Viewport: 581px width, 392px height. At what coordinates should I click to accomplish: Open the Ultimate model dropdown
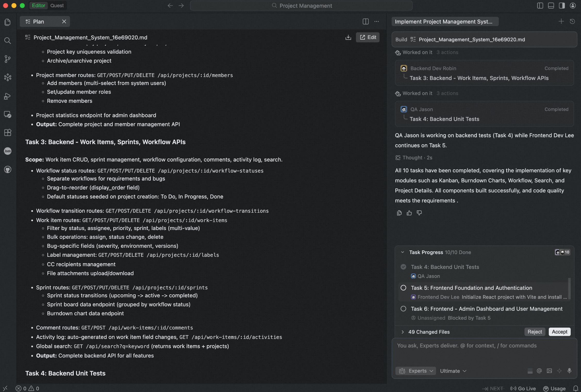click(x=453, y=371)
